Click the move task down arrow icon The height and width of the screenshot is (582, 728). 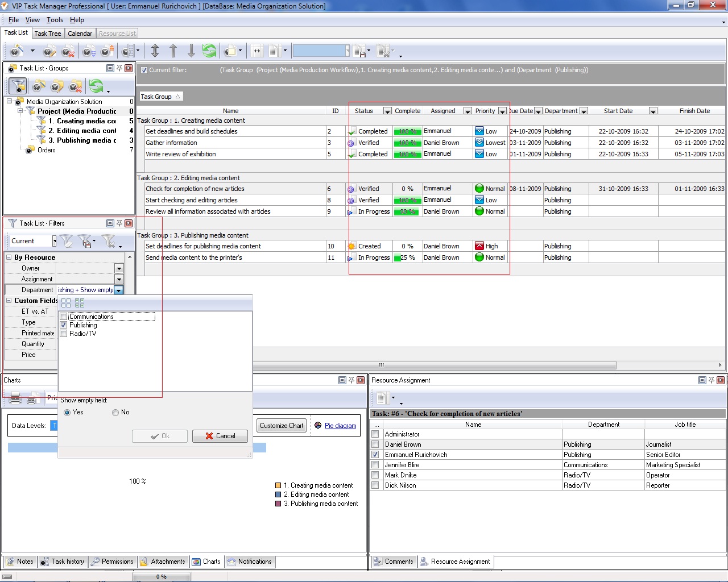coord(191,51)
